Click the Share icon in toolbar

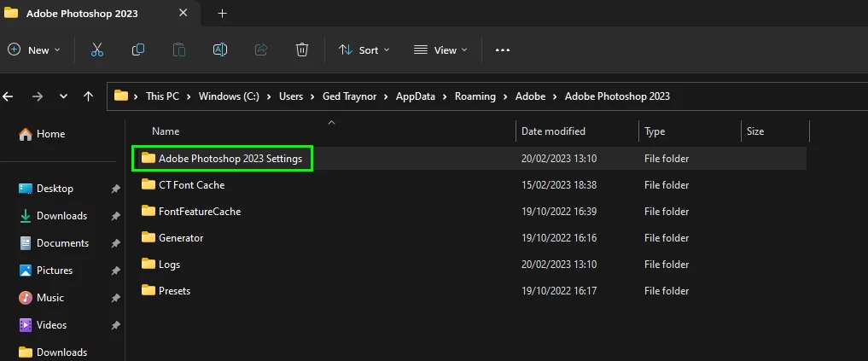coord(260,49)
